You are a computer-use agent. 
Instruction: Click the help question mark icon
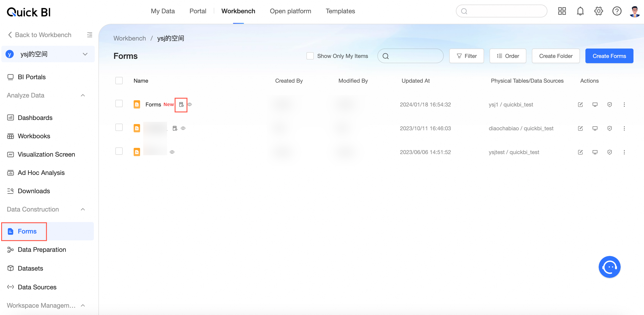[x=617, y=11]
